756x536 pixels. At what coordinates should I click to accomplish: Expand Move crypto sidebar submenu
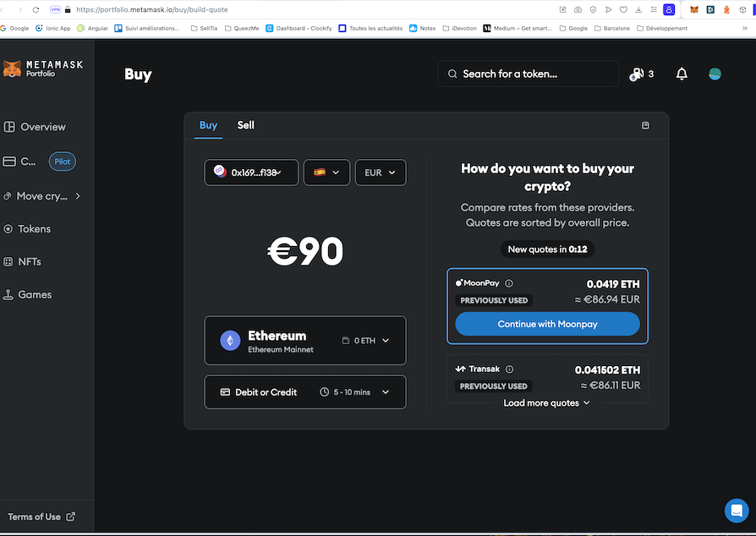[x=78, y=196]
